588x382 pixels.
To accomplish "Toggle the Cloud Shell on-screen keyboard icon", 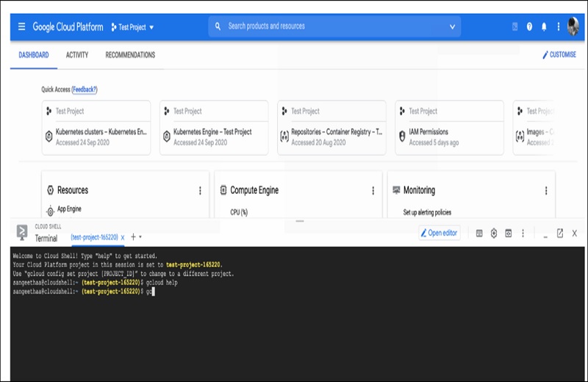I will [479, 233].
